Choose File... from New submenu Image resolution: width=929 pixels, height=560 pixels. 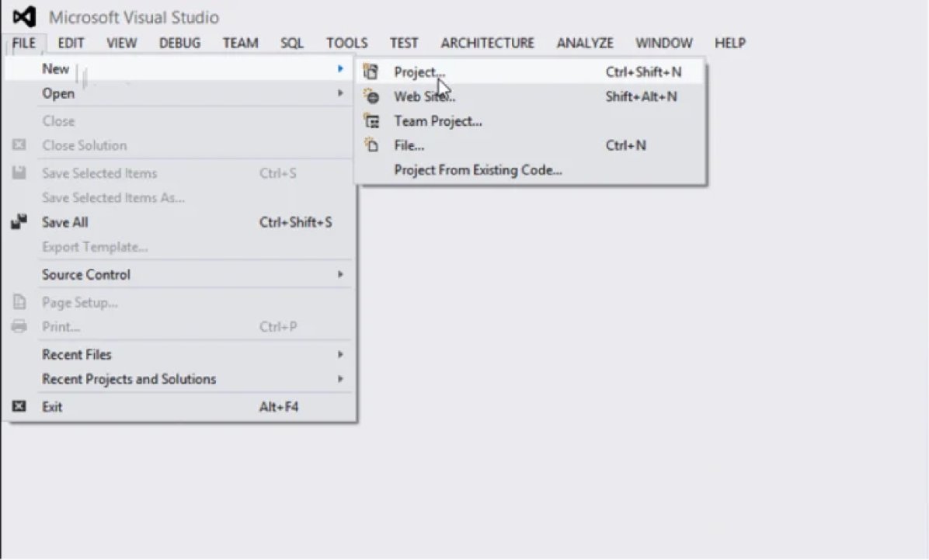tap(531, 145)
